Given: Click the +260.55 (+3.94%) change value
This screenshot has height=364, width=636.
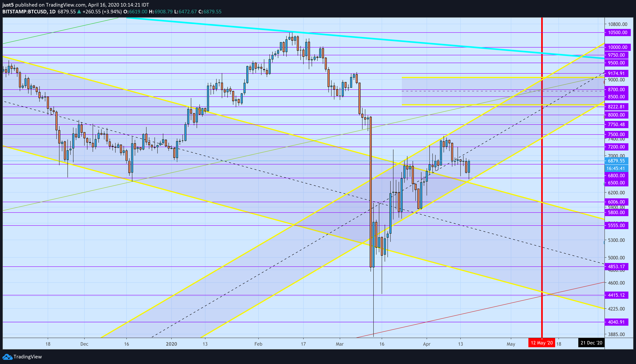Looking at the screenshot, I should point(102,12).
